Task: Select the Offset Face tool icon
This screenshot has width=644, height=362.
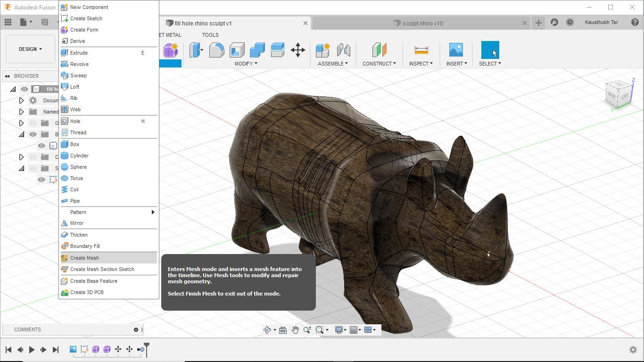Action: pos(278,50)
